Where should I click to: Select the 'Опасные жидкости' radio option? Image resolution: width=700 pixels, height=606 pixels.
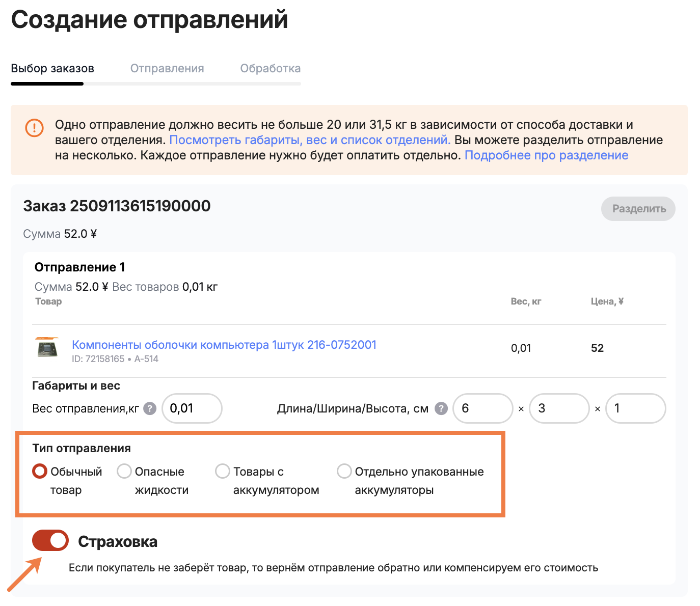tap(124, 472)
